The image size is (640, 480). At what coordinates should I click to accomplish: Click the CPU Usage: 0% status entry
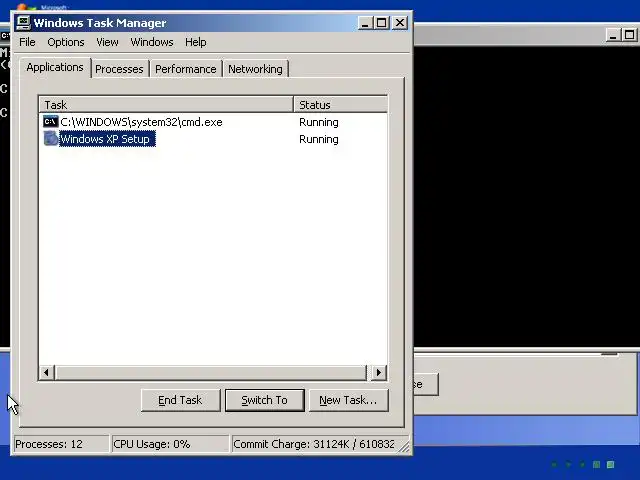click(x=170, y=444)
